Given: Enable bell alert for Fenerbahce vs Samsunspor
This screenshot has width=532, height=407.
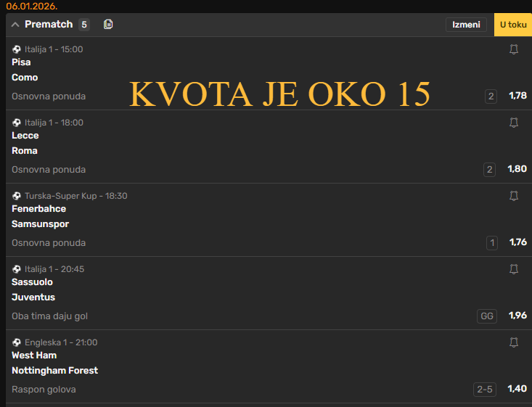Looking at the screenshot, I should click(x=514, y=196).
